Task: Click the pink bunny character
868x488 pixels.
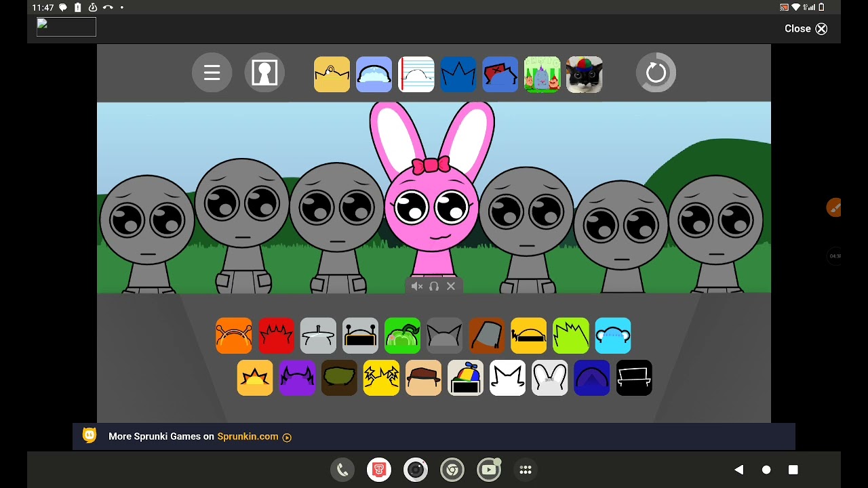Action: [x=432, y=197]
